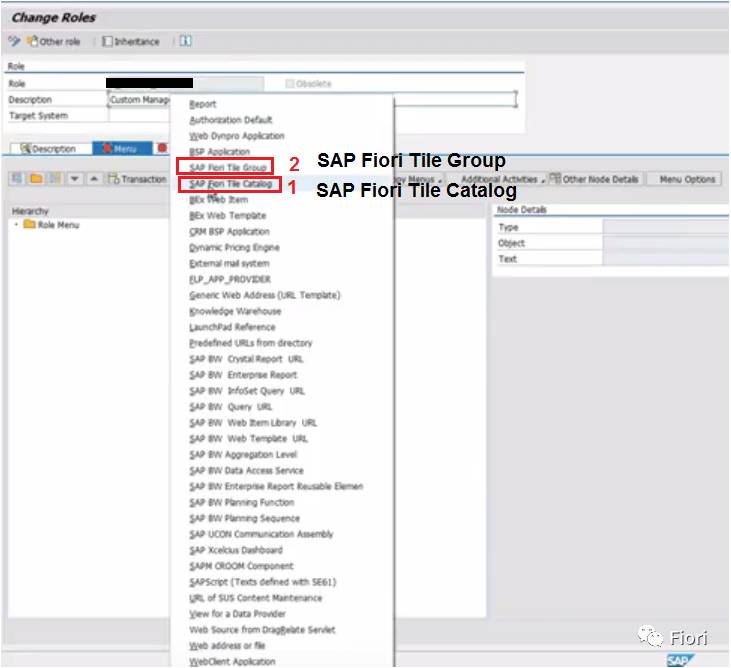Choose SAP BW Web Template URL
The height and width of the screenshot is (668, 731).
pos(248,439)
